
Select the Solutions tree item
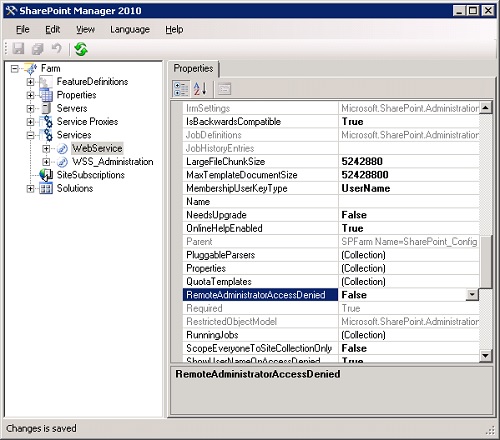click(75, 188)
